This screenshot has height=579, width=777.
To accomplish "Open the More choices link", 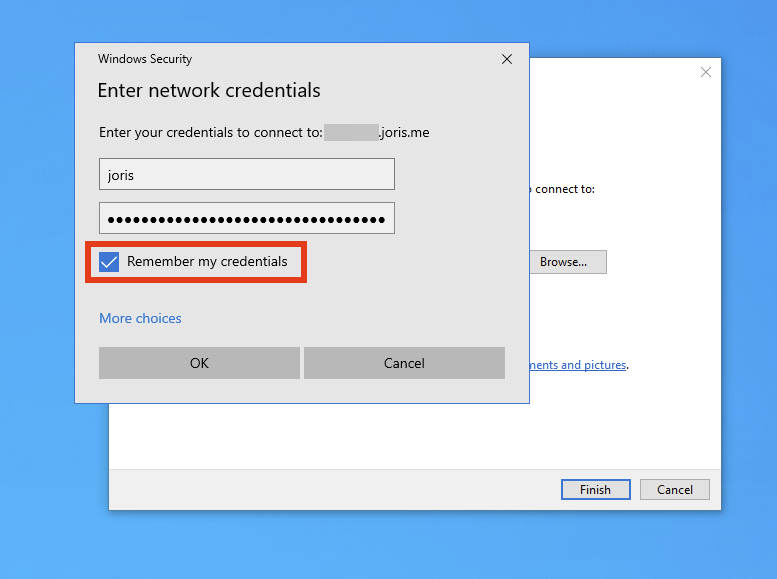I will pos(140,318).
